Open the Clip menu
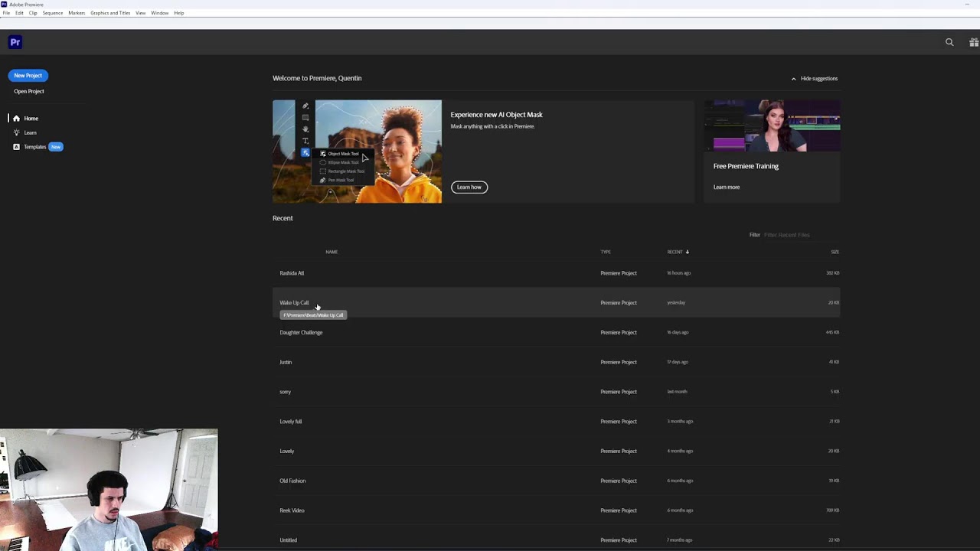Screen dimensions: 980x551 click(33, 13)
